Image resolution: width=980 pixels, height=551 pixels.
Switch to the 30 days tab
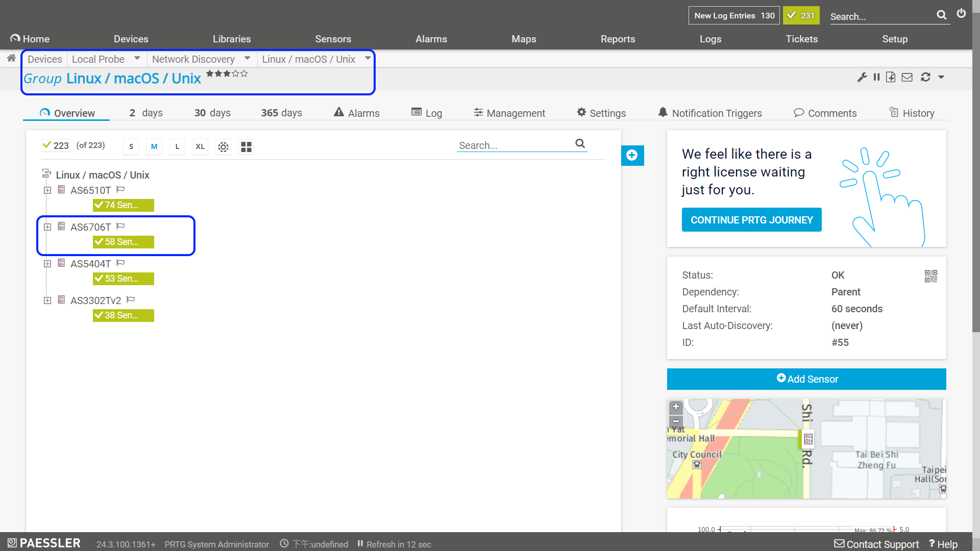coord(212,113)
